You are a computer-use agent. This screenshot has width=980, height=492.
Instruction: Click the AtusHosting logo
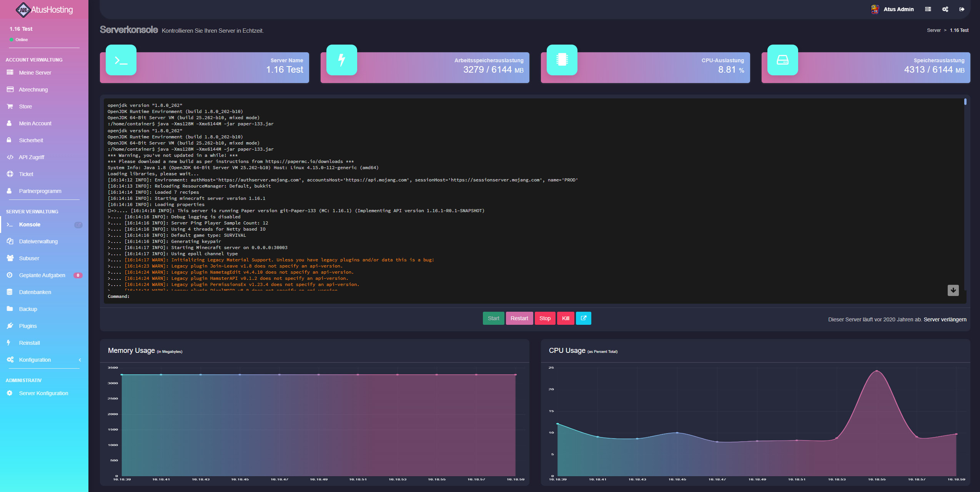pos(44,10)
